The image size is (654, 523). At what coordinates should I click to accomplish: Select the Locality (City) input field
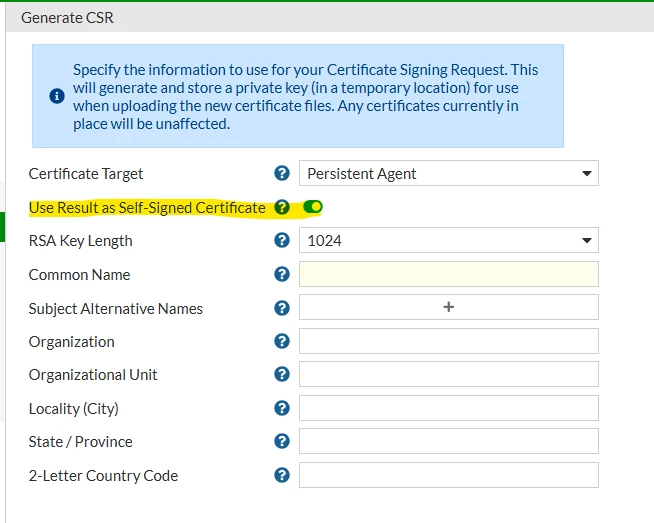pos(449,408)
